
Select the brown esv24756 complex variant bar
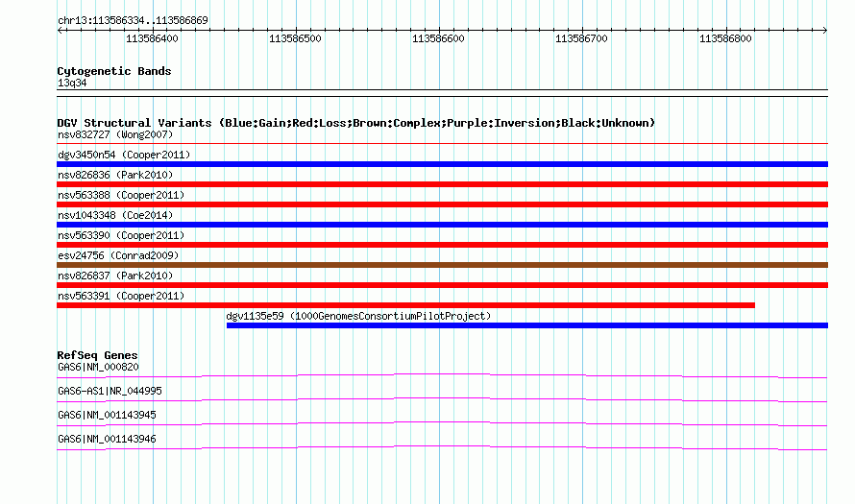pyautogui.click(x=442, y=265)
